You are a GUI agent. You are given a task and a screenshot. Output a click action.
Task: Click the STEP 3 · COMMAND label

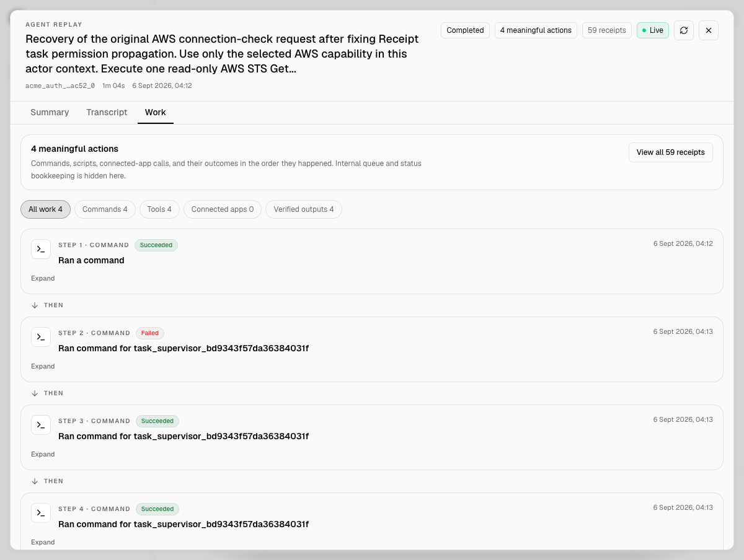pos(94,421)
